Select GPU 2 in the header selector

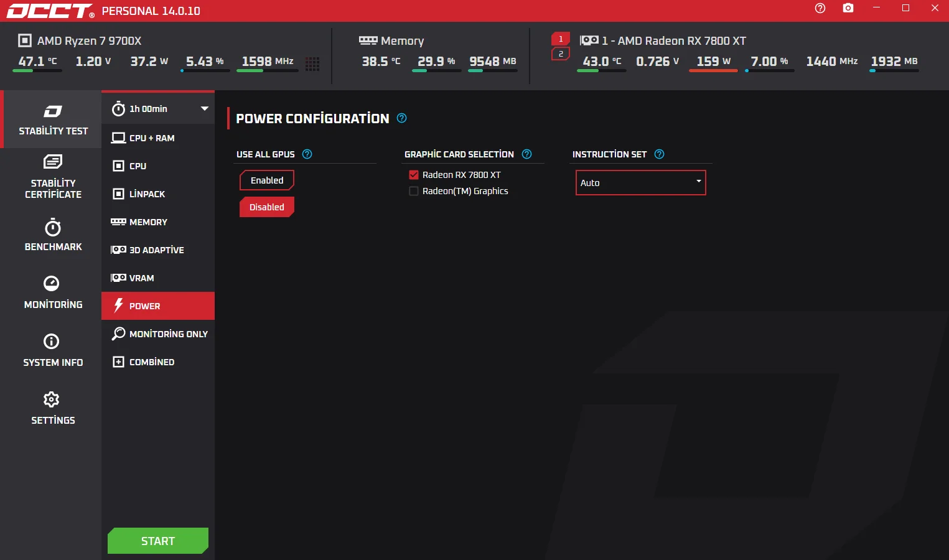tap(561, 54)
